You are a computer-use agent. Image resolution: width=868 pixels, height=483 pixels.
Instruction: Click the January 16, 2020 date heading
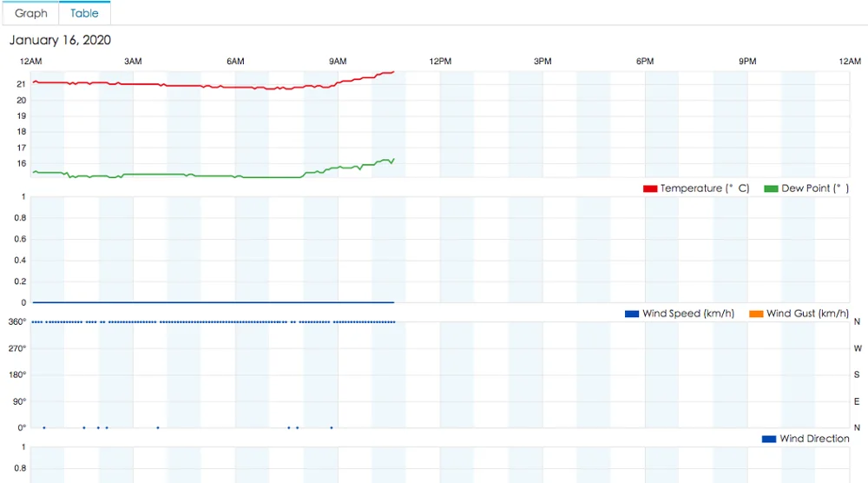(60, 40)
